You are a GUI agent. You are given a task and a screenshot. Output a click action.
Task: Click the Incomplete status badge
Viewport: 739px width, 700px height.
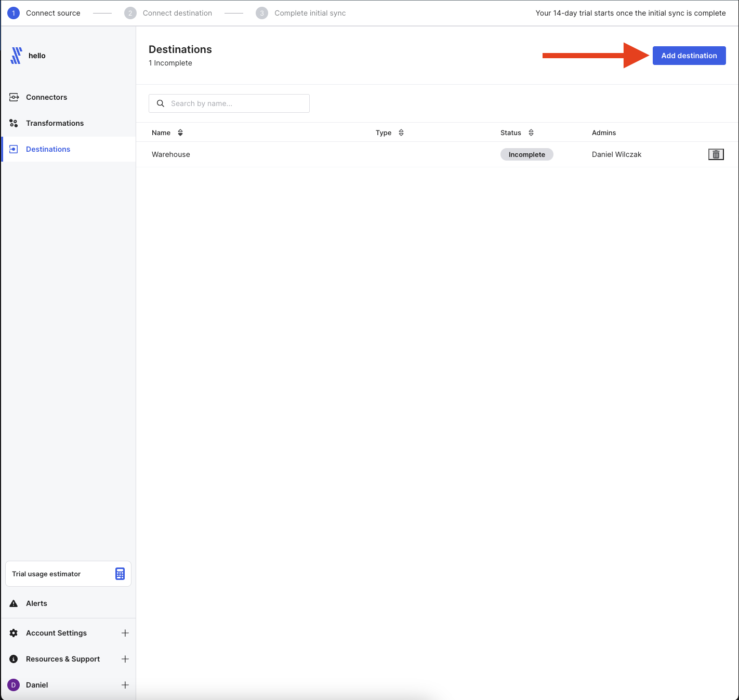coord(527,154)
